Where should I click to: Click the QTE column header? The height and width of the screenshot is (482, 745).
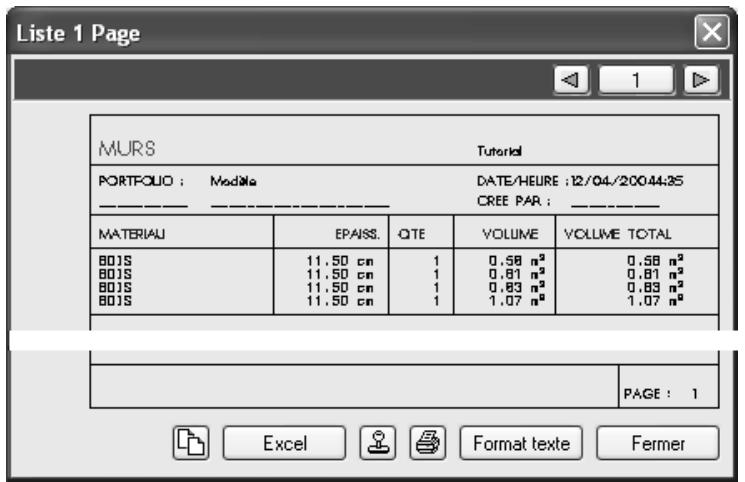(x=411, y=234)
